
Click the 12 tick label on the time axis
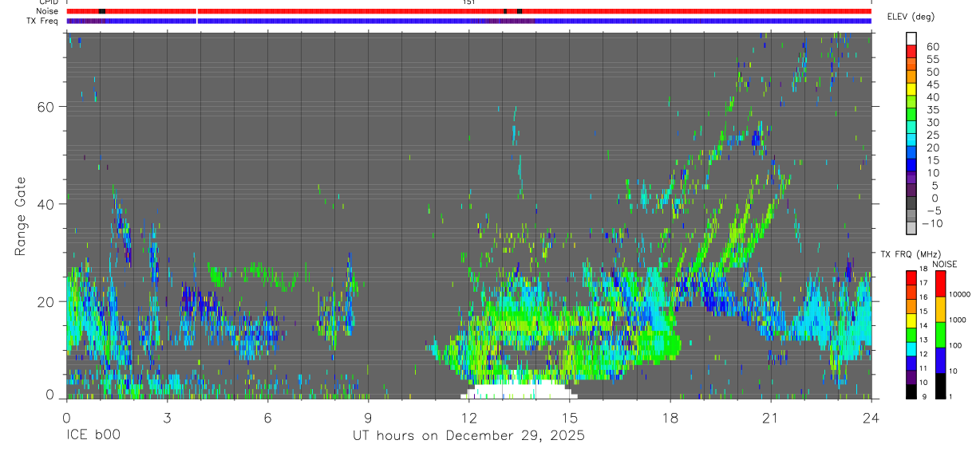coord(468,418)
